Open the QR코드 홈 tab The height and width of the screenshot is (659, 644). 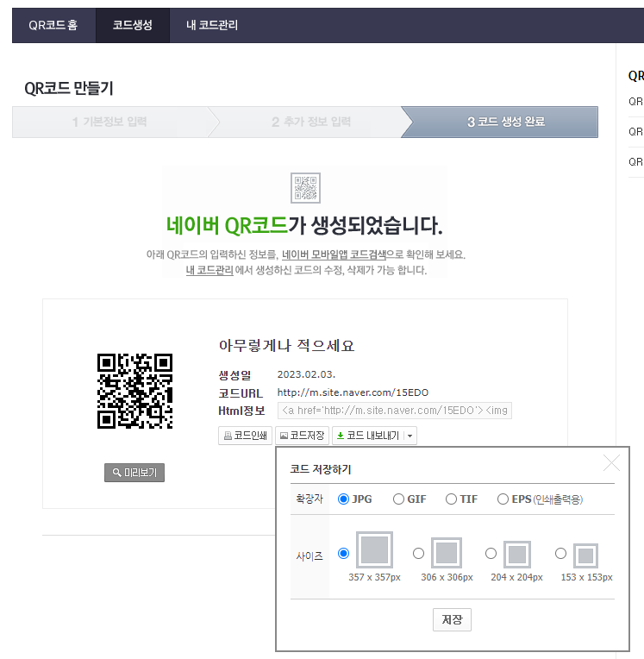tap(53, 25)
